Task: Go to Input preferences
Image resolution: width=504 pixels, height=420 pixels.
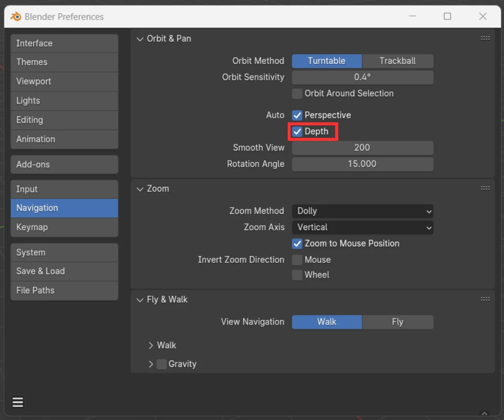Action: (x=64, y=189)
